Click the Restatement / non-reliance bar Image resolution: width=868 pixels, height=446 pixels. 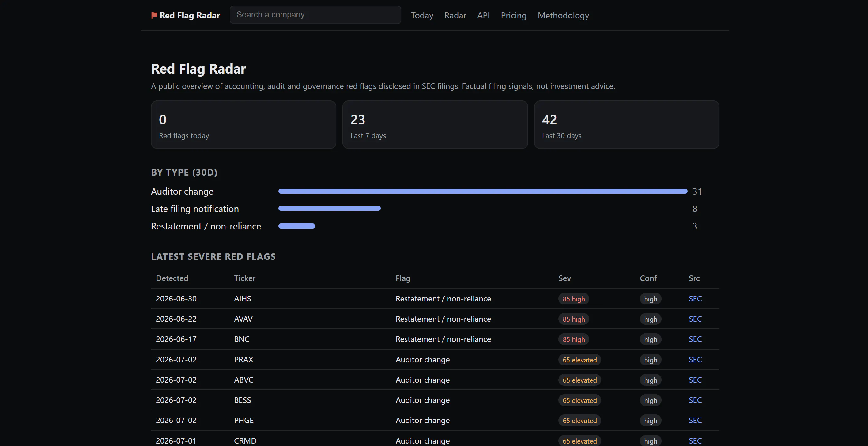pos(296,226)
